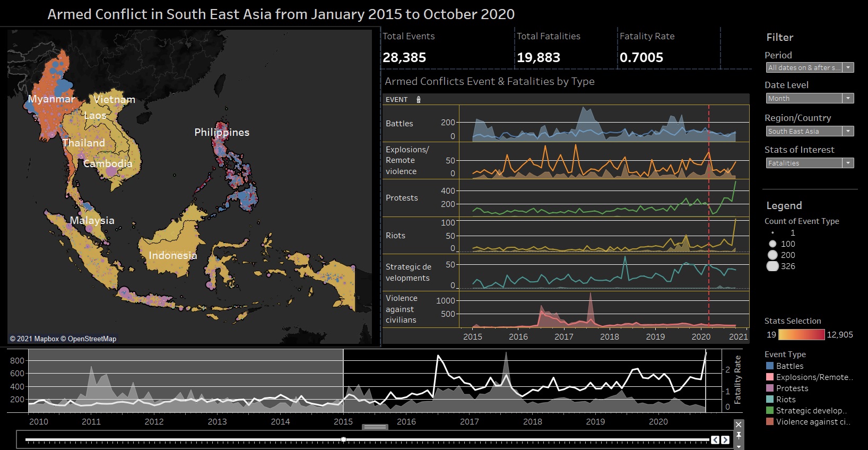Open the Mapbox attribution link

pyautogui.click(x=34, y=339)
